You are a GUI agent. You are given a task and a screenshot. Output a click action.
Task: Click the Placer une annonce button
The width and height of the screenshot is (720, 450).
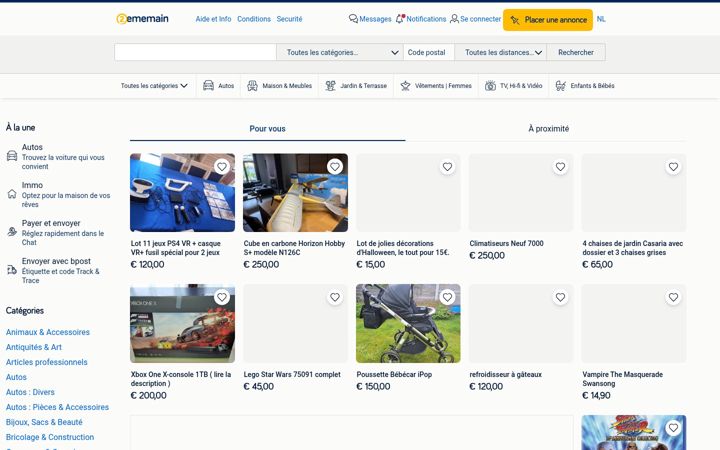pos(548,20)
